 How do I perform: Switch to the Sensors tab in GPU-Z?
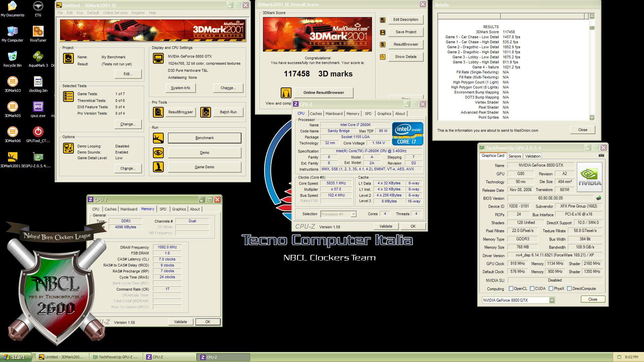pyautogui.click(x=515, y=156)
